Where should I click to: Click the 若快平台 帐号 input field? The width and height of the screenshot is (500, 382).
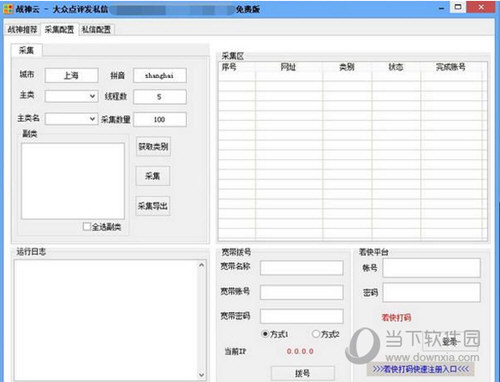tap(432, 268)
